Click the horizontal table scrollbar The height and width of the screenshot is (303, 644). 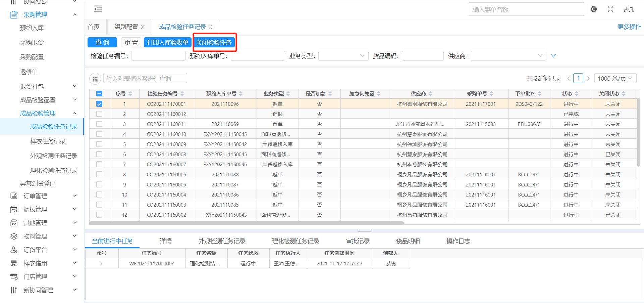[x=247, y=223]
